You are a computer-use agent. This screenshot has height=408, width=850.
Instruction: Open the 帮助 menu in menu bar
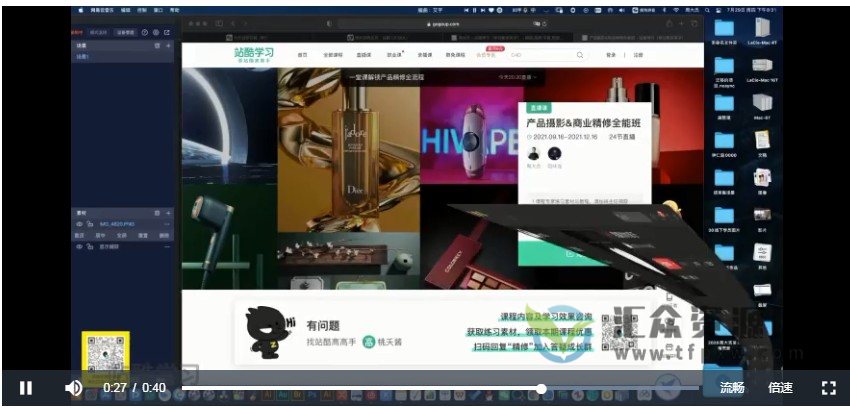(x=175, y=10)
